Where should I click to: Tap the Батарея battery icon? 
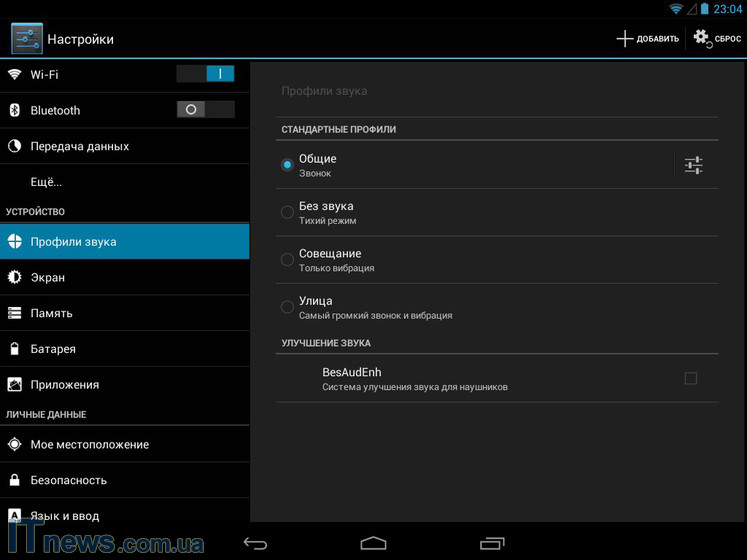click(15, 349)
